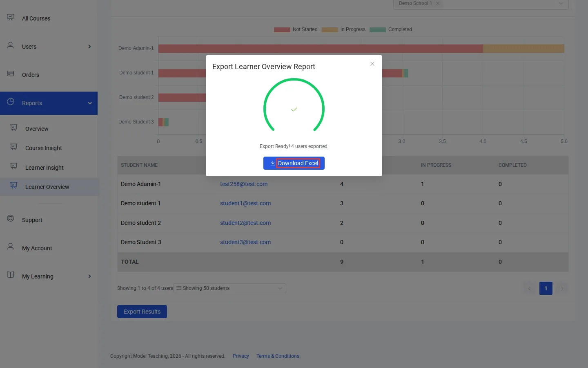Open Support menu item
Viewport: 588px width, 368px height.
click(x=49, y=220)
